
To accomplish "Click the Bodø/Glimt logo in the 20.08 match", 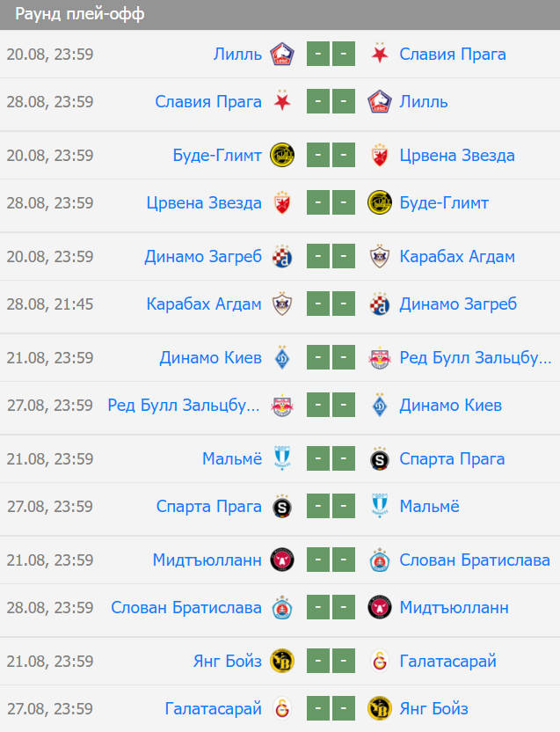I will point(282,155).
